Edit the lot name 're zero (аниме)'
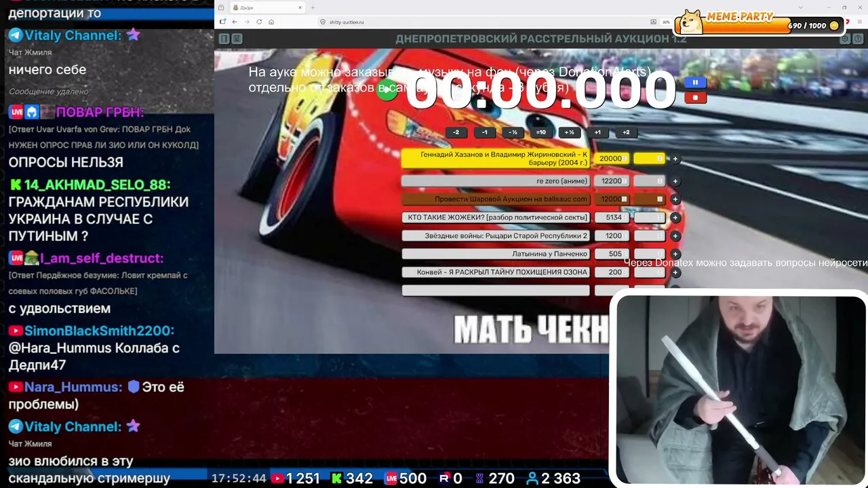This screenshot has width=868, height=488. point(496,182)
